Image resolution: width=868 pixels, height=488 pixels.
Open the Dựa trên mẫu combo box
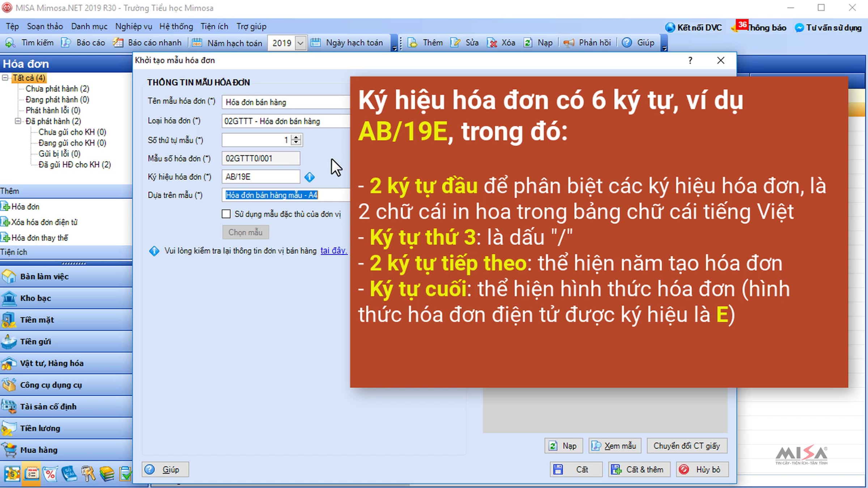click(286, 195)
